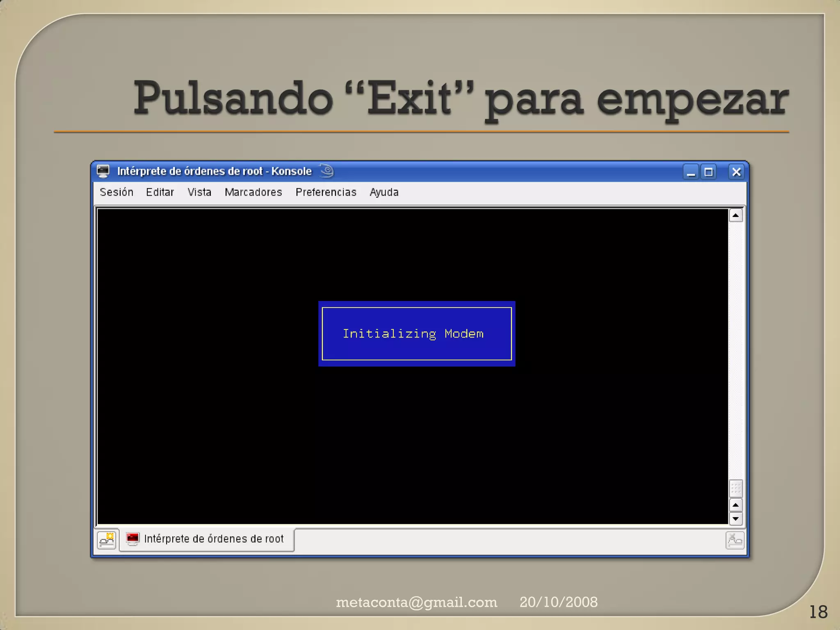
Task: Open the Editar menu
Action: pyautogui.click(x=160, y=192)
